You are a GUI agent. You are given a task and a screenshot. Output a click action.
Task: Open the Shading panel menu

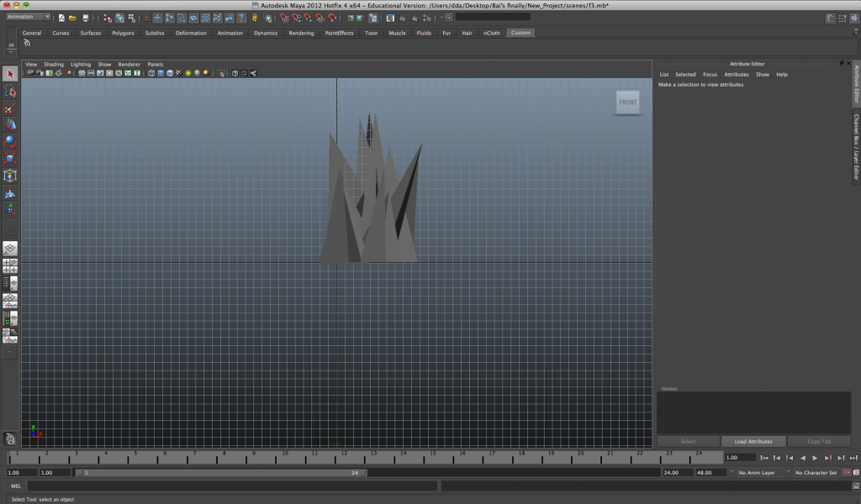point(54,64)
